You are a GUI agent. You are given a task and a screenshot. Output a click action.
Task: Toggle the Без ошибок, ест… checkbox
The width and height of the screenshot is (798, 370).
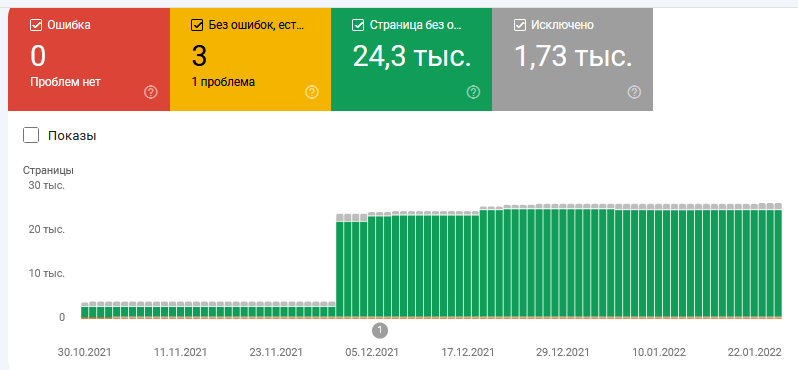click(x=197, y=25)
